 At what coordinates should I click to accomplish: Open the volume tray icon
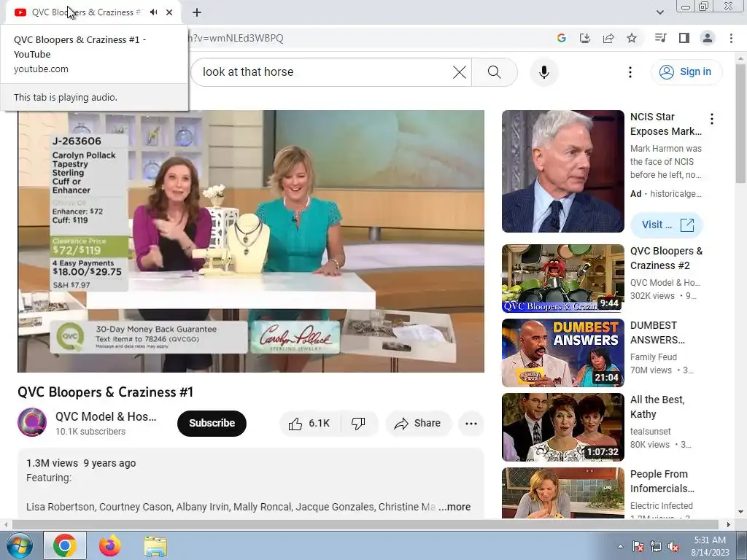coord(673,546)
